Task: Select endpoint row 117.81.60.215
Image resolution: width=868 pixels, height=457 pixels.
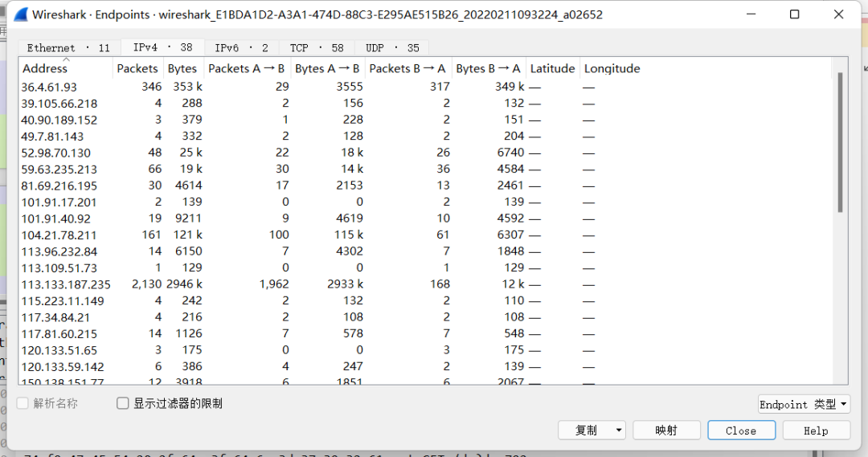Action: pyautogui.click(x=424, y=333)
